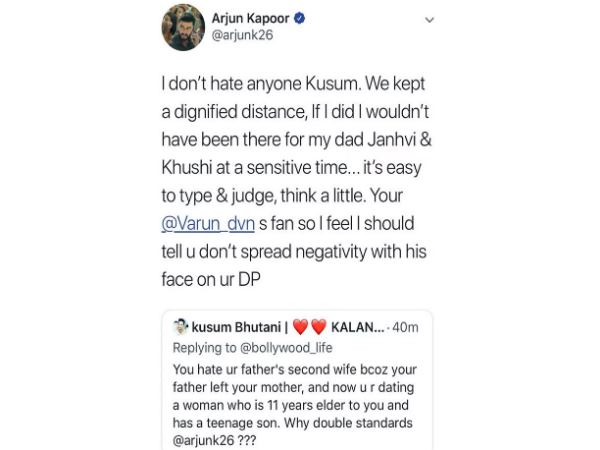Click the 'Replying to' label
The image size is (600, 450).
(x=205, y=348)
